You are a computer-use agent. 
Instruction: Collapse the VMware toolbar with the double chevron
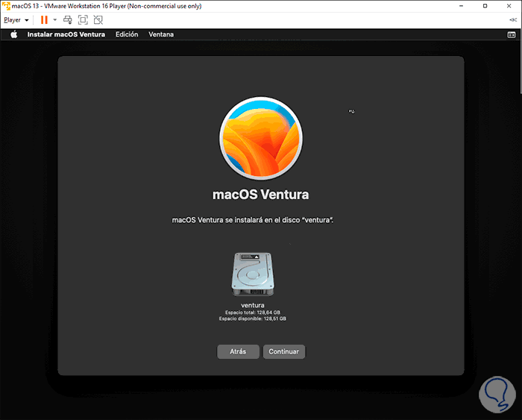point(513,20)
